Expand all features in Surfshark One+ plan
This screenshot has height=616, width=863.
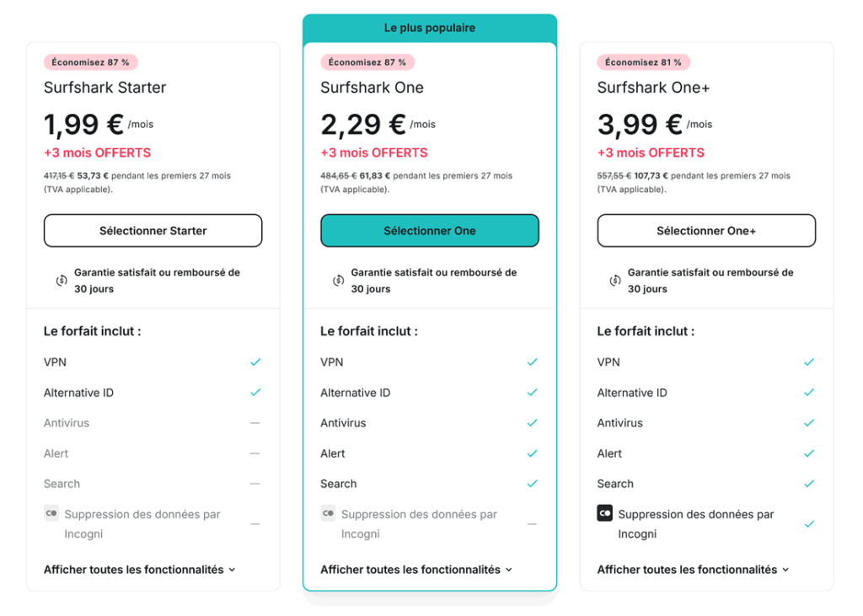click(694, 570)
